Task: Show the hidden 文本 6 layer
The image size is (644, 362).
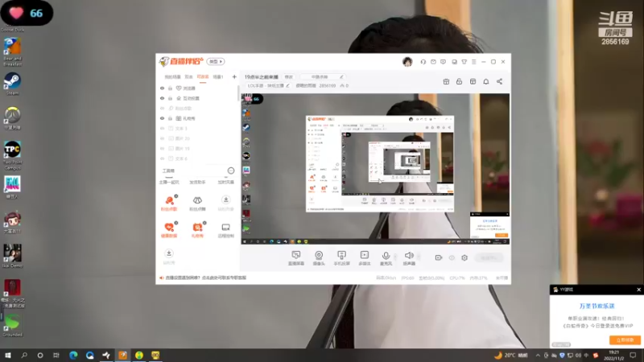Action: point(163,158)
